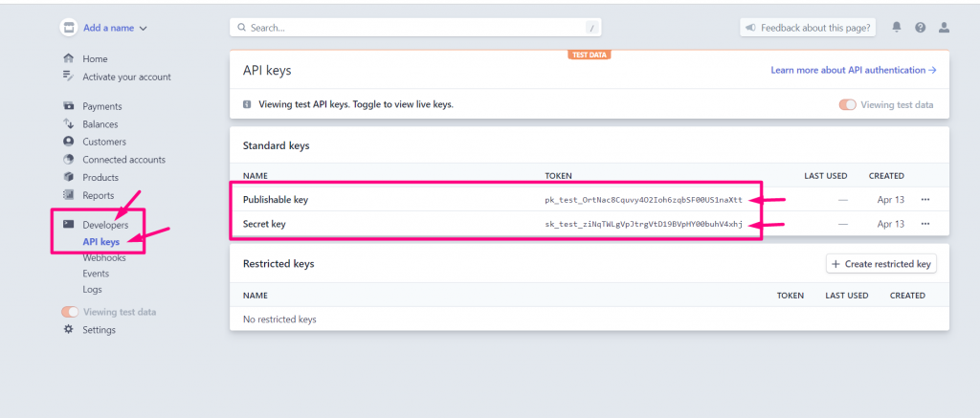The height and width of the screenshot is (418, 980).
Task: Click the Customers person icon
Action: [69, 142]
